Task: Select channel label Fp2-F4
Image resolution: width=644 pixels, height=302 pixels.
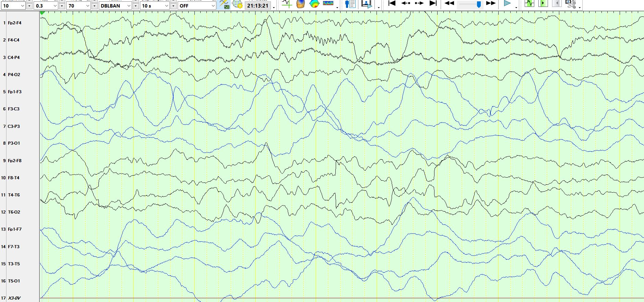Action: click(15, 23)
